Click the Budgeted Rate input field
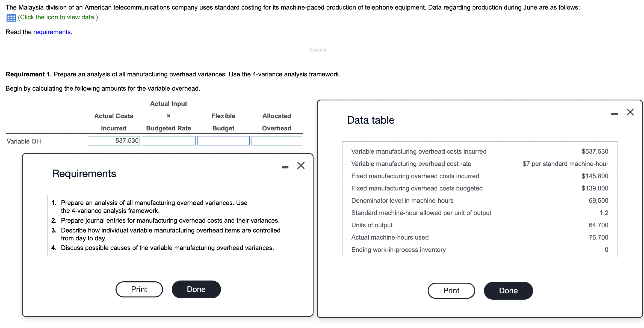644x328 pixels. point(168,141)
